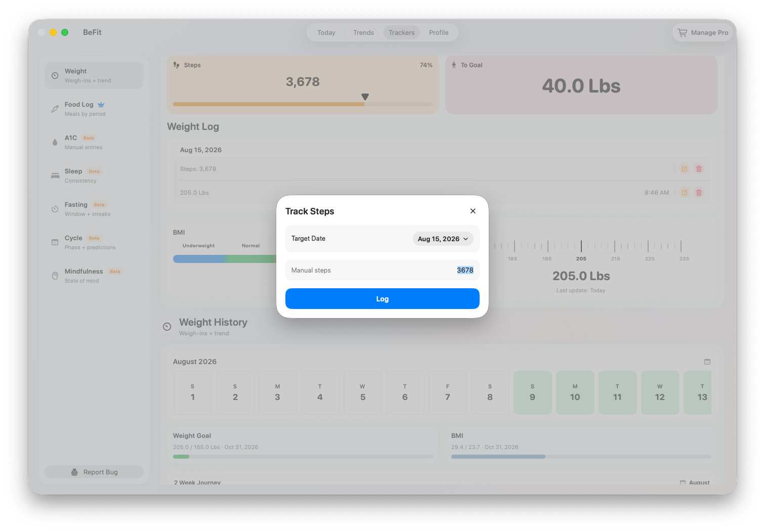
Task: Select August 1 in the calendar
Action: tap(193, 392)
